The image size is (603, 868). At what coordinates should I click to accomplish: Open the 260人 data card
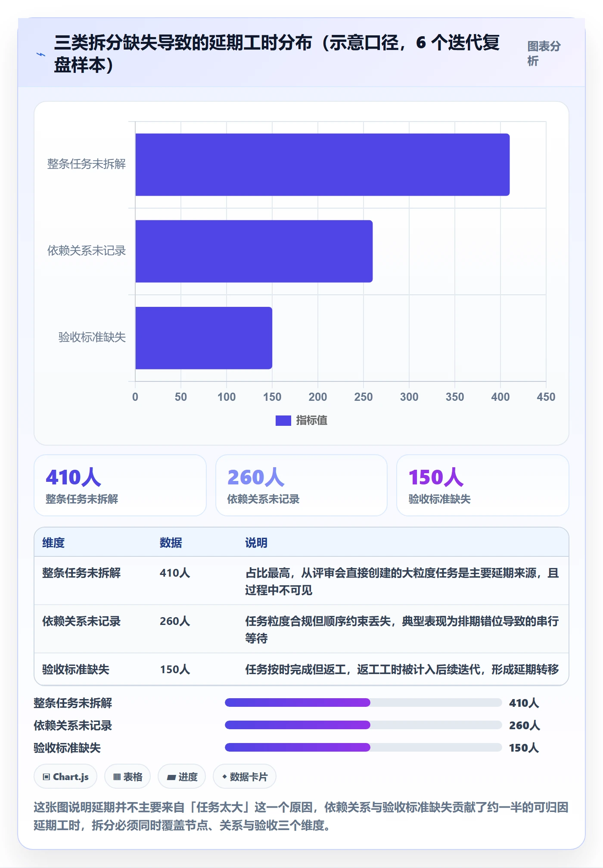tap(301, 485)
